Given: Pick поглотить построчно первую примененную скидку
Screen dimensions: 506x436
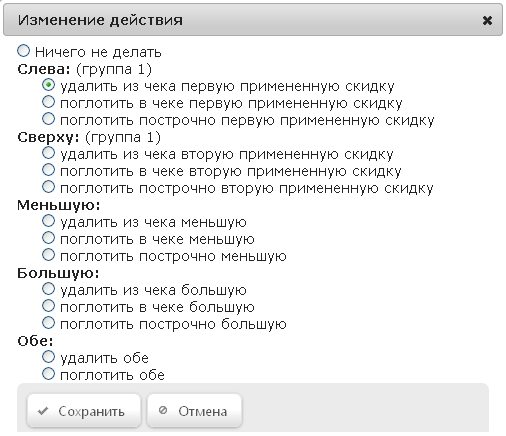Looking at the screenshot, I should point(48,119).
